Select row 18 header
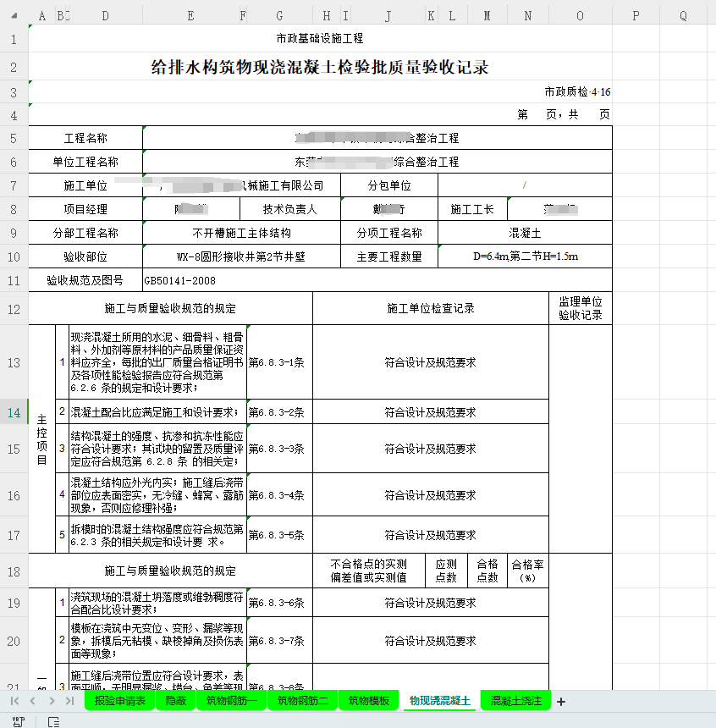Image resolution: width=716 pixels, height=728 pixels. pos(14,571)
